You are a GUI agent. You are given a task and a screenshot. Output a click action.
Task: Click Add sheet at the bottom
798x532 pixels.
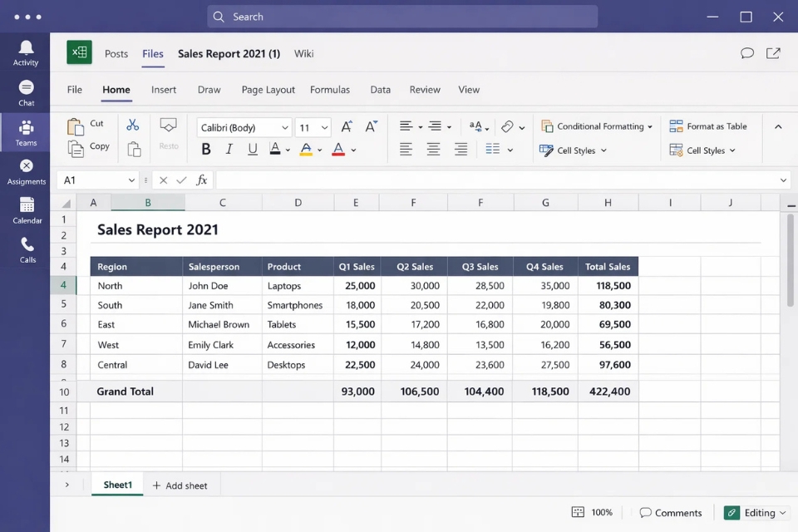click(x=180, y=485)
